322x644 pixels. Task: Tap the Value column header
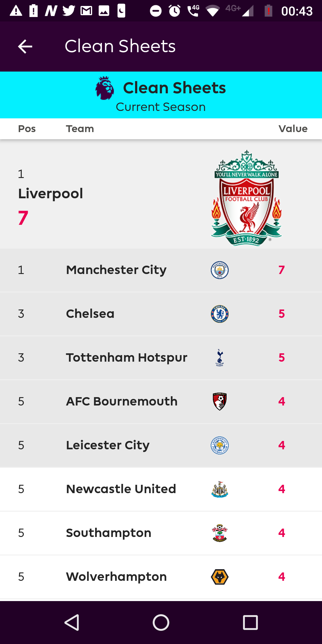pyautogui.click(x=293, y=129)
